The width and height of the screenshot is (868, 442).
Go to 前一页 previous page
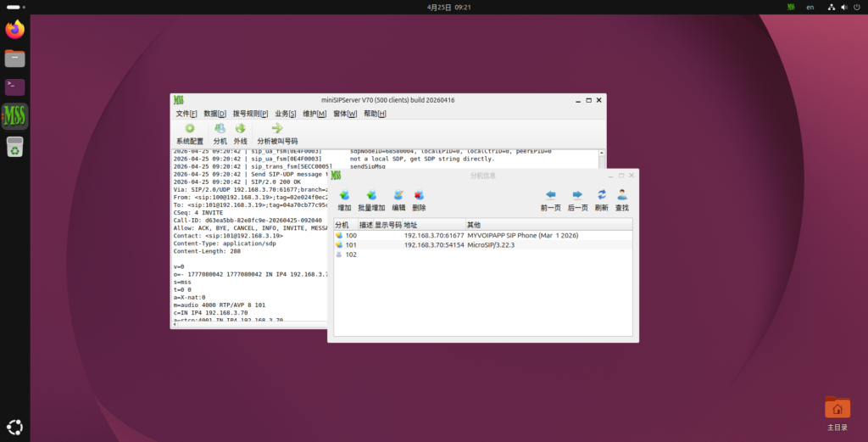(550, 200)
